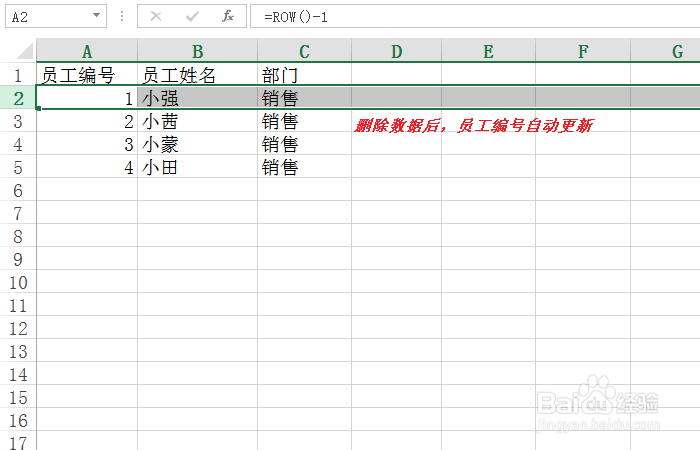Screen dimensions: 700x450
Task: Click the formula bar's three-dot resize handle
Action: click(122, 17)
